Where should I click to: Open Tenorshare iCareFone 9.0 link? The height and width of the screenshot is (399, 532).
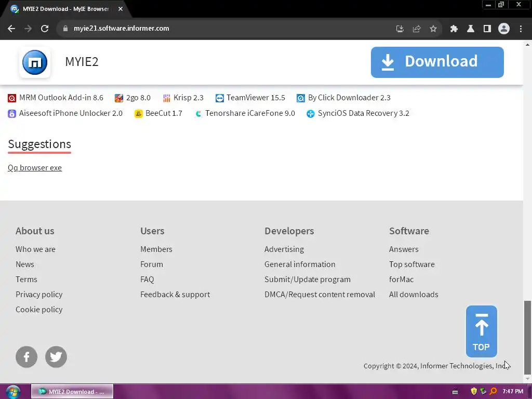pos(250,113)
